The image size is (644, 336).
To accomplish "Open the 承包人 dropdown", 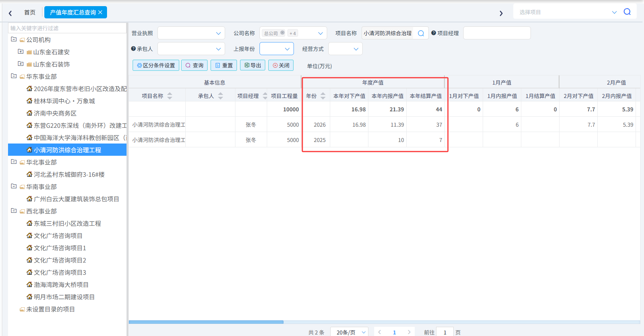I will 191,49.
